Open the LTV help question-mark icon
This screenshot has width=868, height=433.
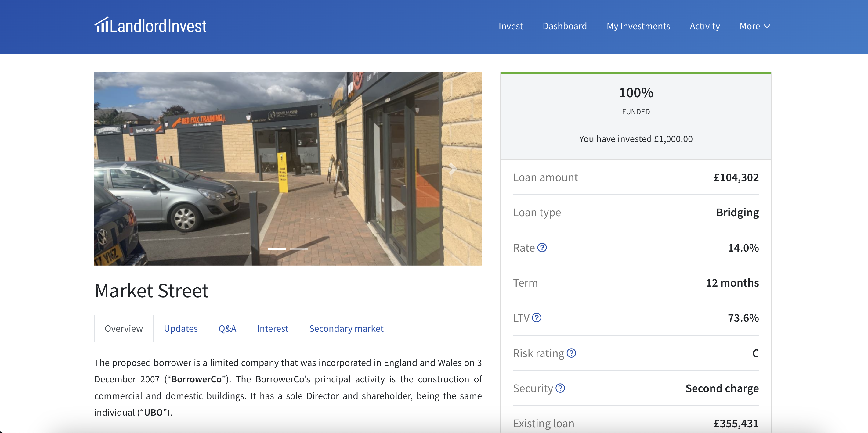[x=537, y=317]
